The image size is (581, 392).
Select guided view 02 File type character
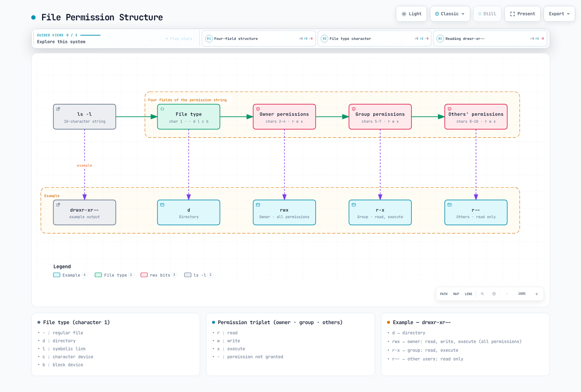[x=374, y=38]
